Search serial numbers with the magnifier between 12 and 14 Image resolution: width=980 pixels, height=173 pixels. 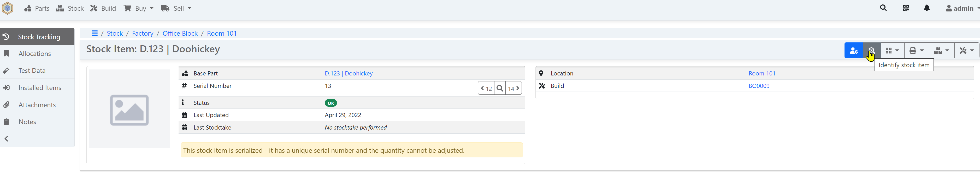coord(499,88)
